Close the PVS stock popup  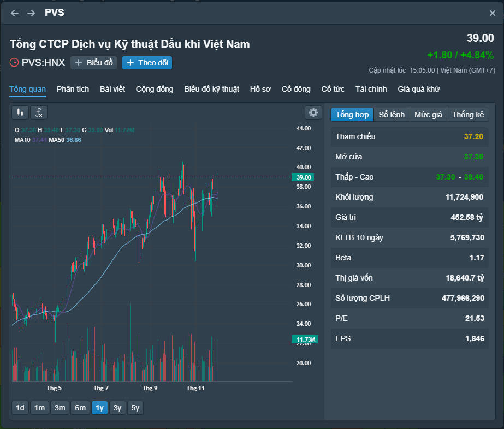pyautogui.click(x=492, y=13)
